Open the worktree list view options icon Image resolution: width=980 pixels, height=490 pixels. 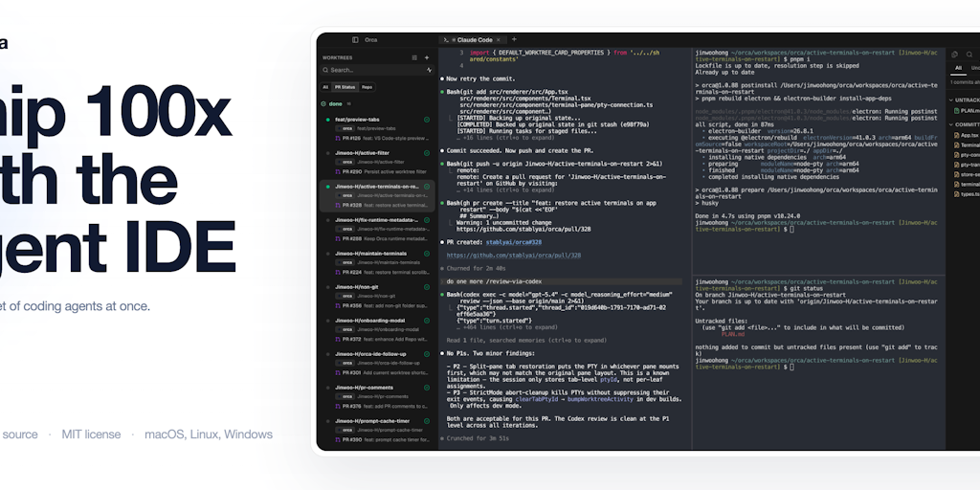click(x=412, y=57)
